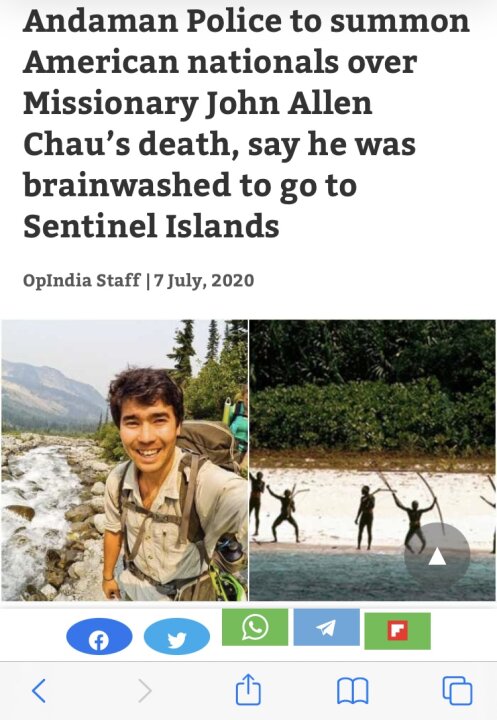Viewport: 497px width, 720px height.
Task: Open Safari's share sheet icon
Action: [x=248, y=689]
